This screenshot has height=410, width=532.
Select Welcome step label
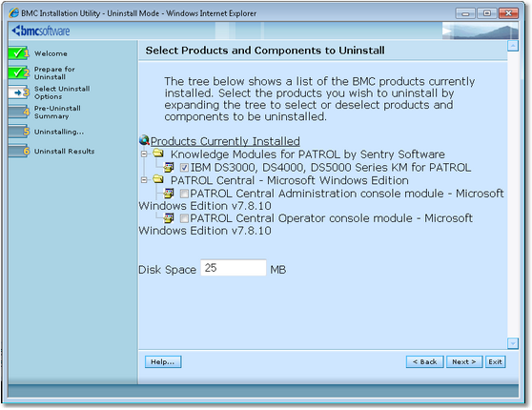coord(51,53)
